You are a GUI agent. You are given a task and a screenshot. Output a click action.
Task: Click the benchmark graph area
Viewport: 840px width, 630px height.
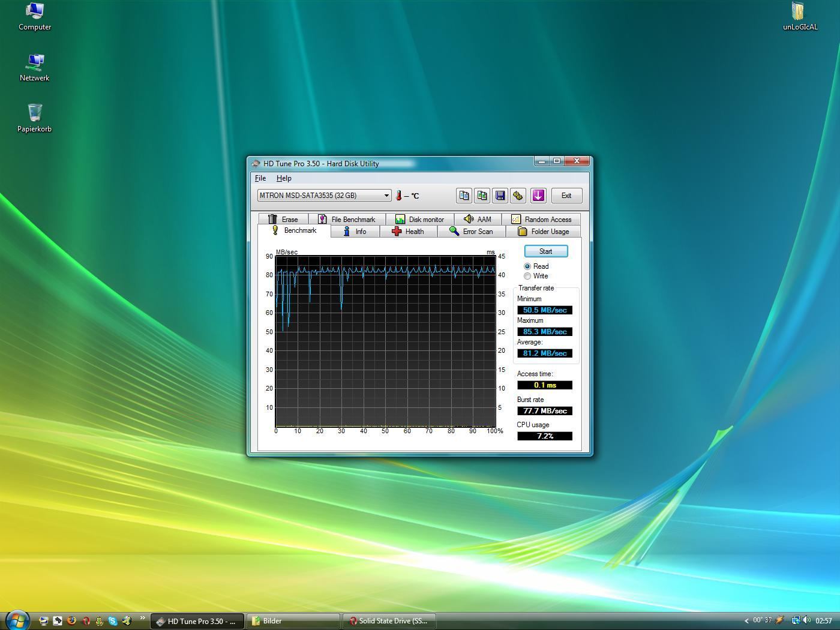[385, 341]
